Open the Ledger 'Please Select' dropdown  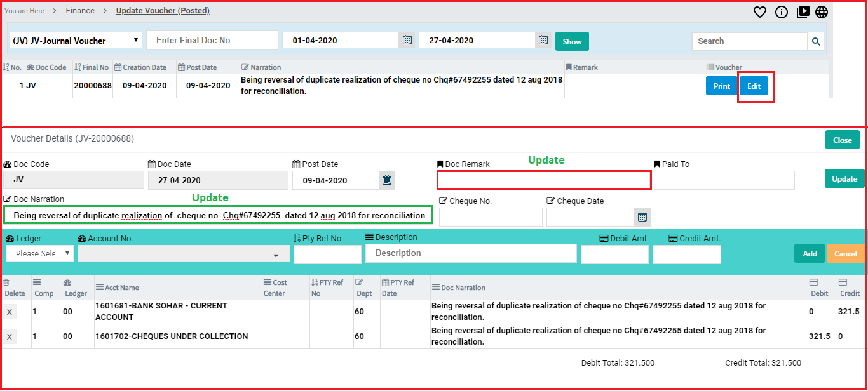tap(39, 253)
